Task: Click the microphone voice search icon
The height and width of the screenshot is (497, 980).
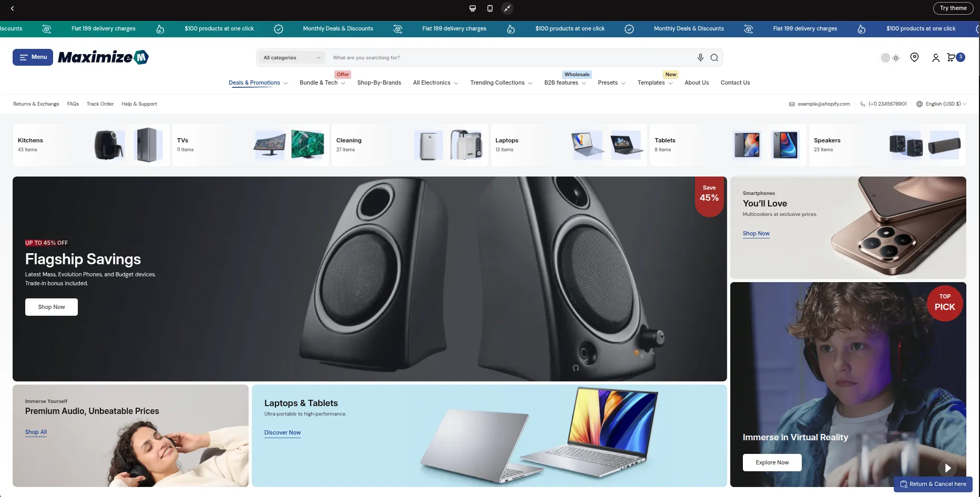Action: click(700, 58)
